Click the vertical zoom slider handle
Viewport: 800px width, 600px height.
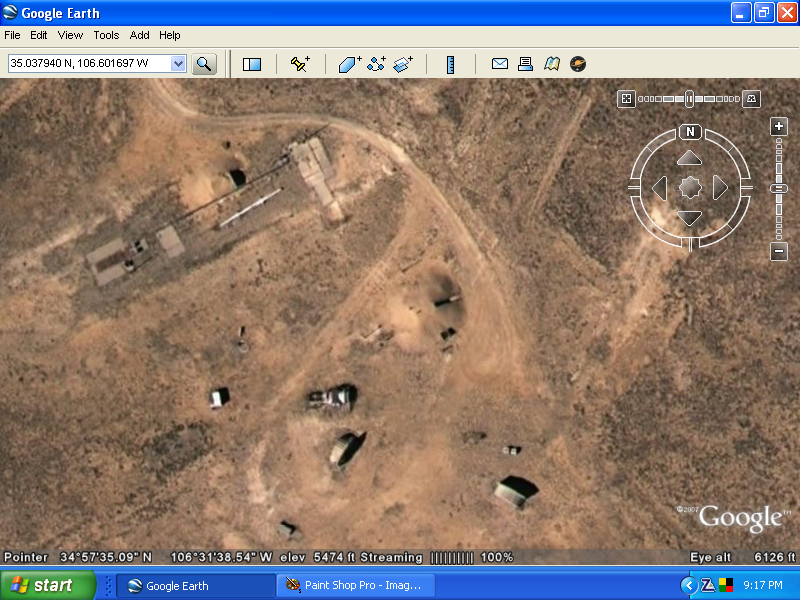pos(779,189)
